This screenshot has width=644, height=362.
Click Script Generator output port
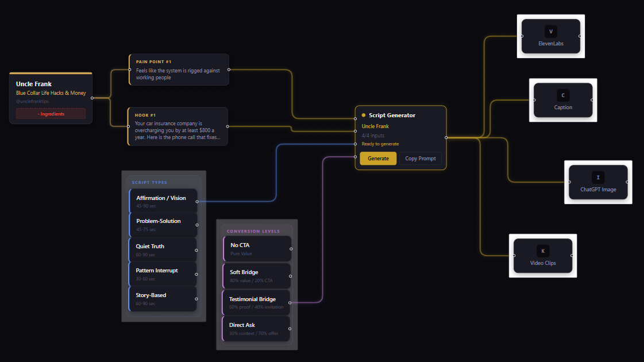pos(446,138)
